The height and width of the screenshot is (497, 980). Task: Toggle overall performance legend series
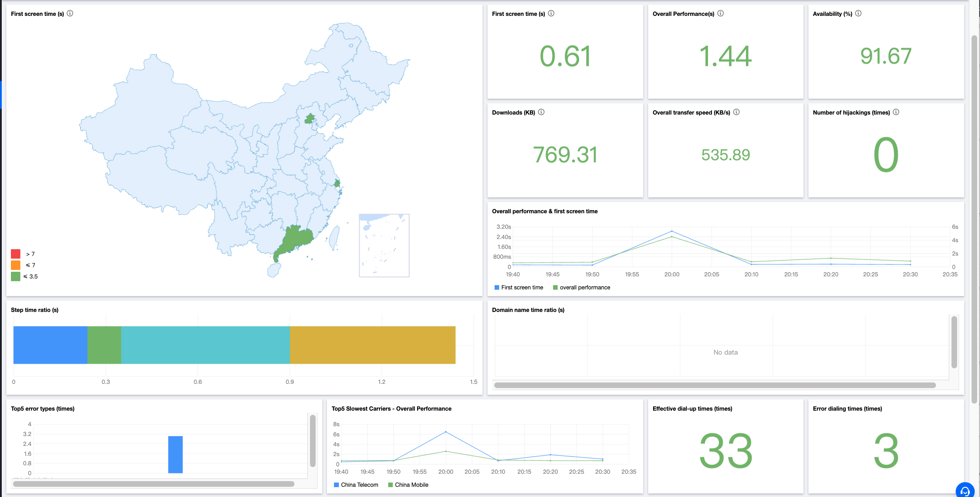[x=581, y=287]
